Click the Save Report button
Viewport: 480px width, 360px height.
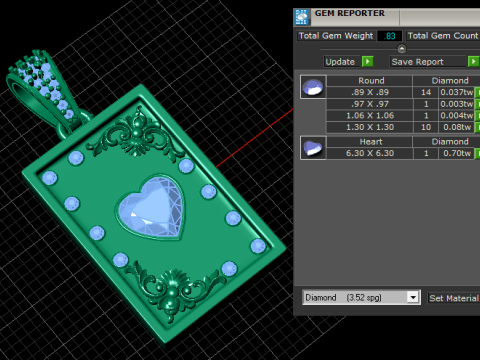(x=428, y=62)
